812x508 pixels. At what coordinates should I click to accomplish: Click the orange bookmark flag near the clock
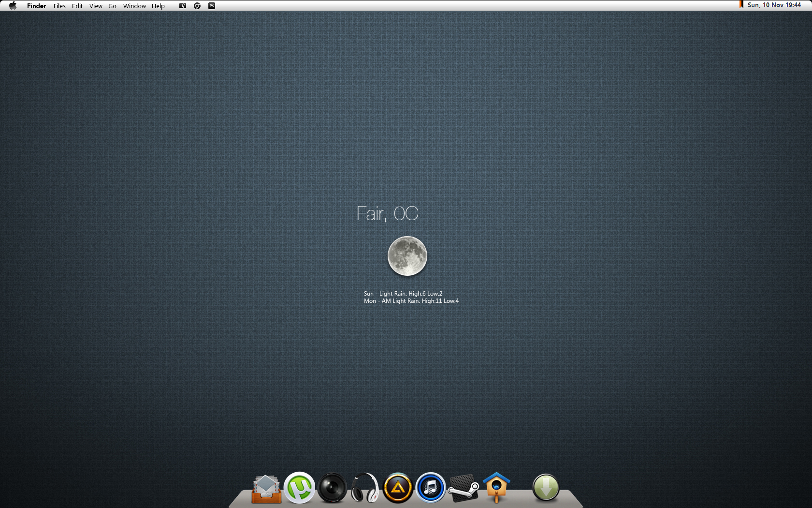(x=741, y=5)
